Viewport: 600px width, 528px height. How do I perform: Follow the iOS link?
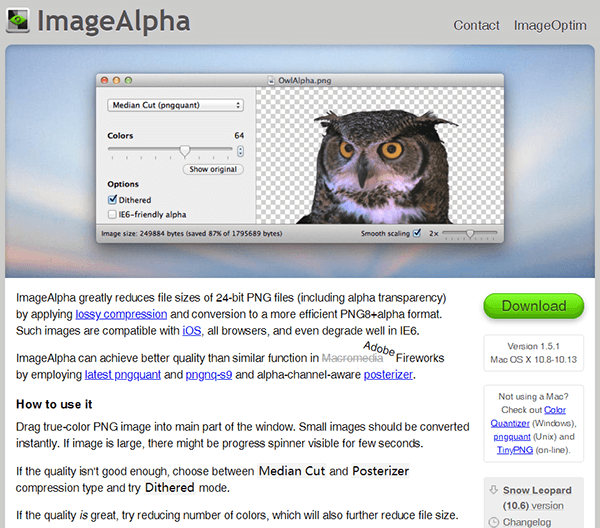[192, 331]
